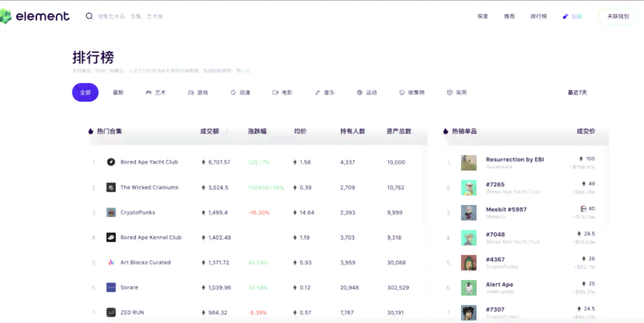Open Art Blocks Curated name link

coord(145,262)
